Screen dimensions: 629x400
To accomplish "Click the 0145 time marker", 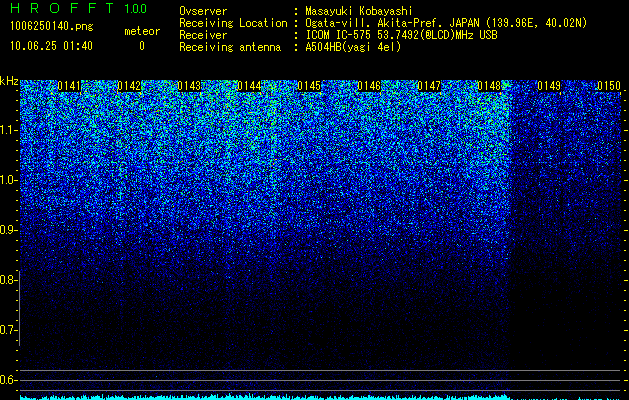I will point(309,86).
